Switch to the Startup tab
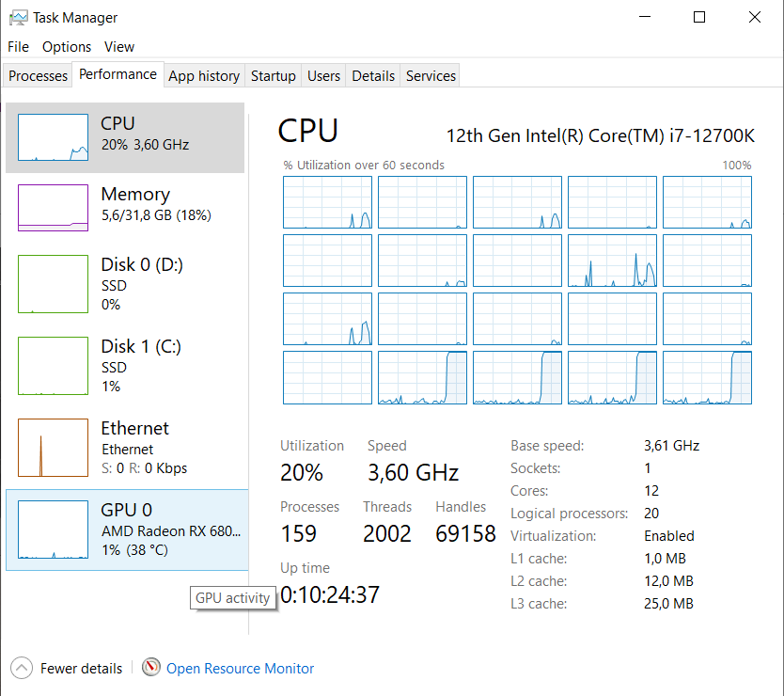 pos(273,75)
